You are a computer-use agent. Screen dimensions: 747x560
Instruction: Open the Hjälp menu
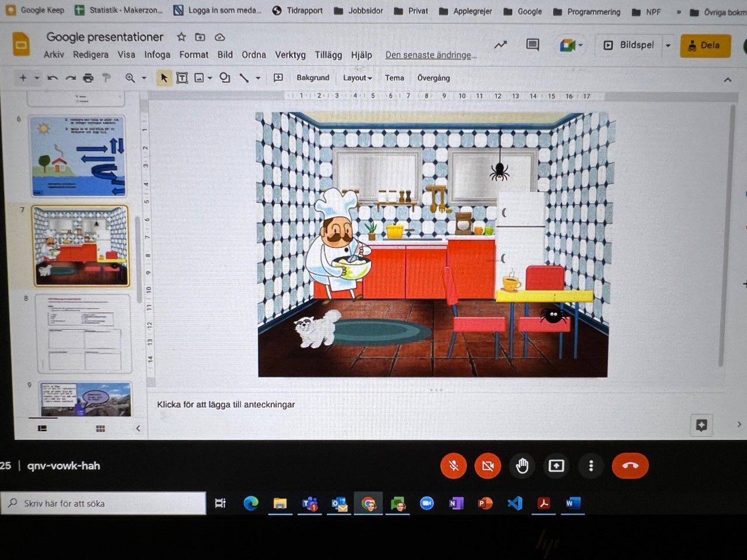point(361,55)
